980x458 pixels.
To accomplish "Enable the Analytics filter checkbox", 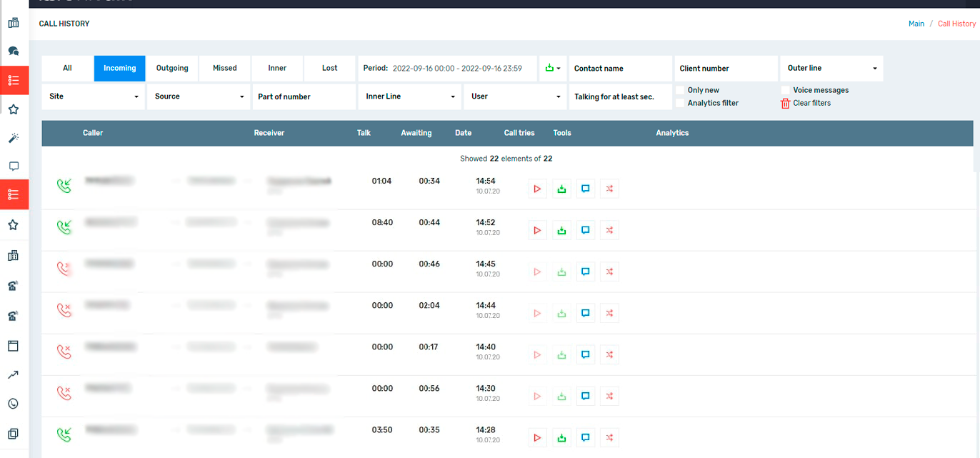I will tap(680, 102).
